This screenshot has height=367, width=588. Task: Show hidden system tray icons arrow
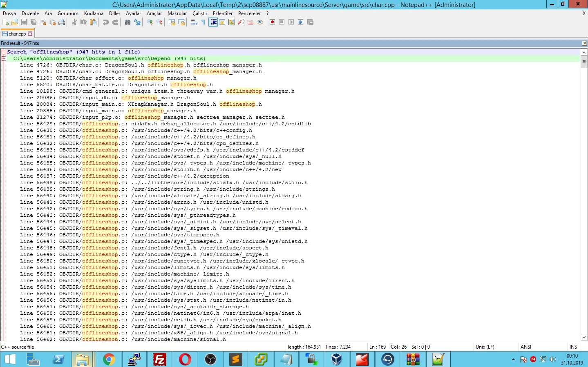[x=513, y=360]
